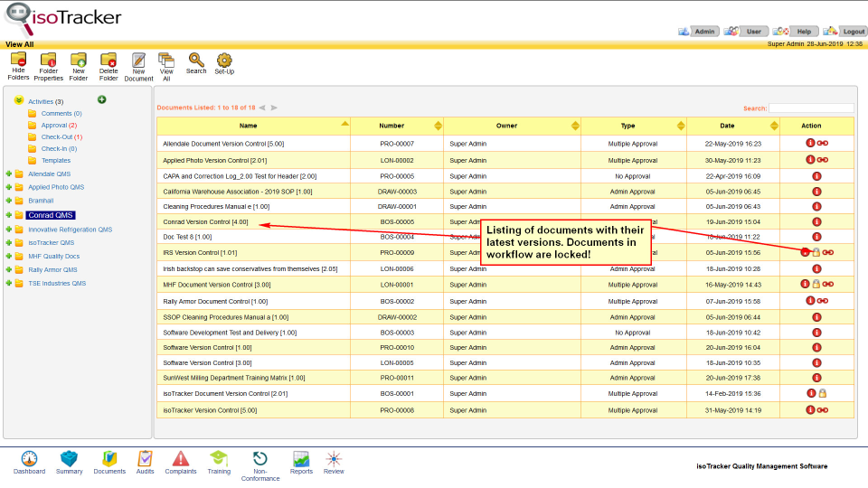868x488 pixels.
Task: Click the Hide Folders toolbar icon
Action: (x=18, y=61)
